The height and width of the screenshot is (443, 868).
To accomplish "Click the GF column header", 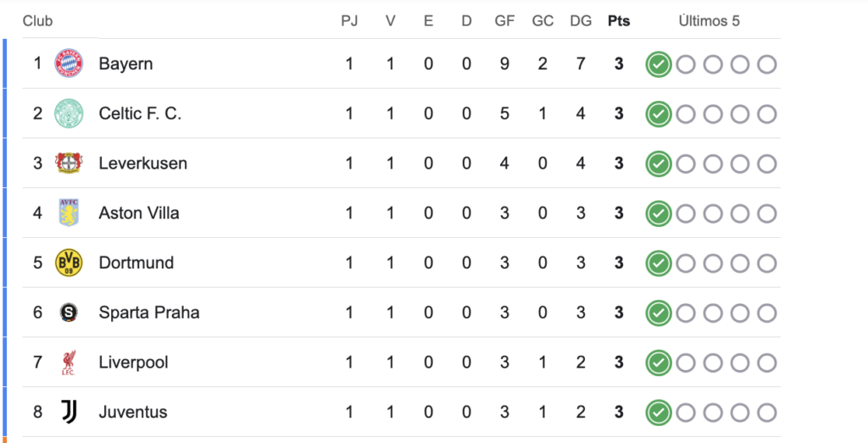I will (x=504, y=21).
